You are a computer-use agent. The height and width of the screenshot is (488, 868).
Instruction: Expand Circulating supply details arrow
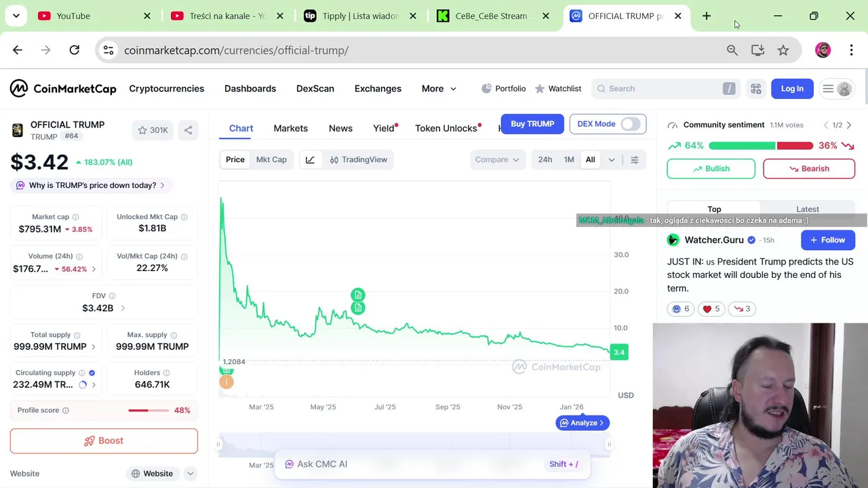[x=94, y=385]
